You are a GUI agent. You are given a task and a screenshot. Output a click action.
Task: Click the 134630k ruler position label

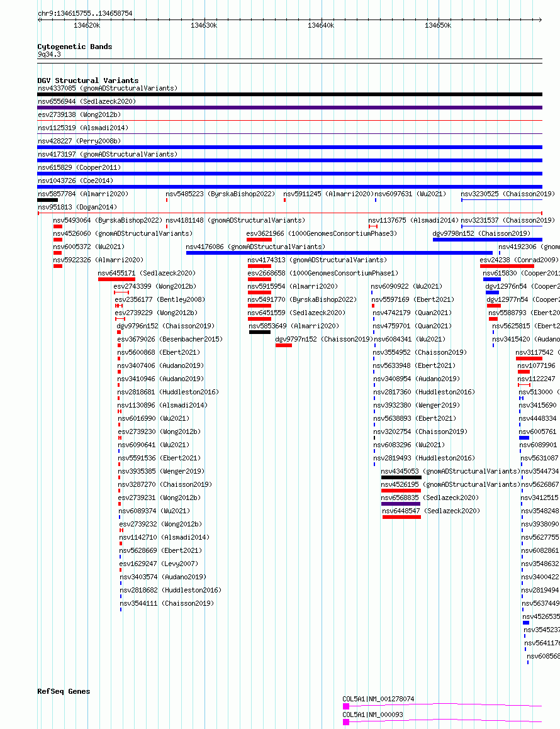204,26
